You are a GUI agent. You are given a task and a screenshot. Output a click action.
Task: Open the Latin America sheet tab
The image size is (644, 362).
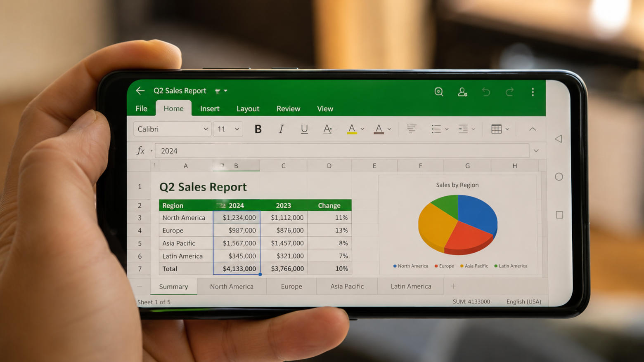click(411, 286)
